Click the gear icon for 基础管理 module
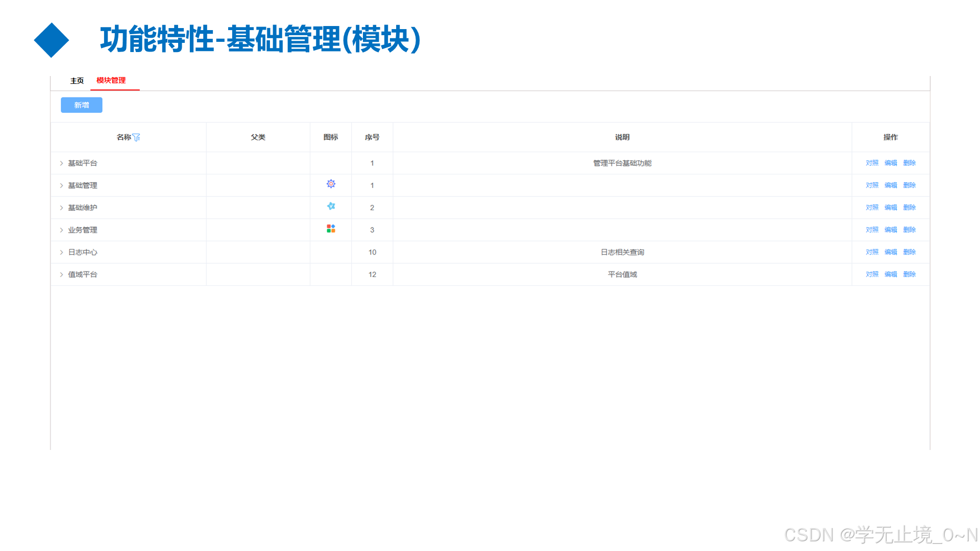This screenshot has width=980, height=551. (331, 183)
